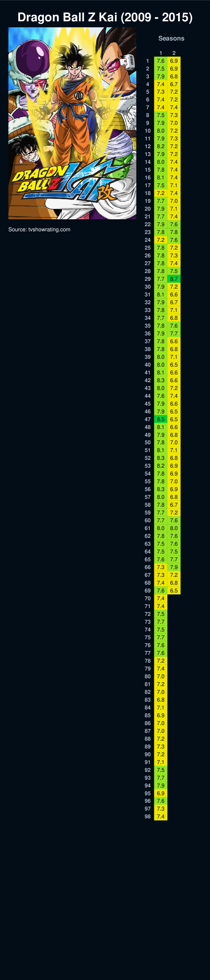
Task: Click the episode 47 row number
Action: 147,419
